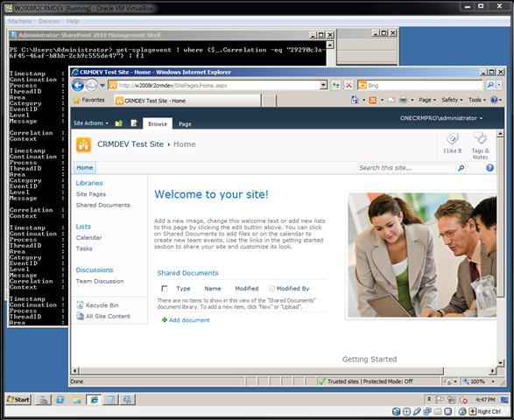This screenshot has height=420, width=514.
Task: Click the Navigate Up folder icon
Action: (119, 123)
